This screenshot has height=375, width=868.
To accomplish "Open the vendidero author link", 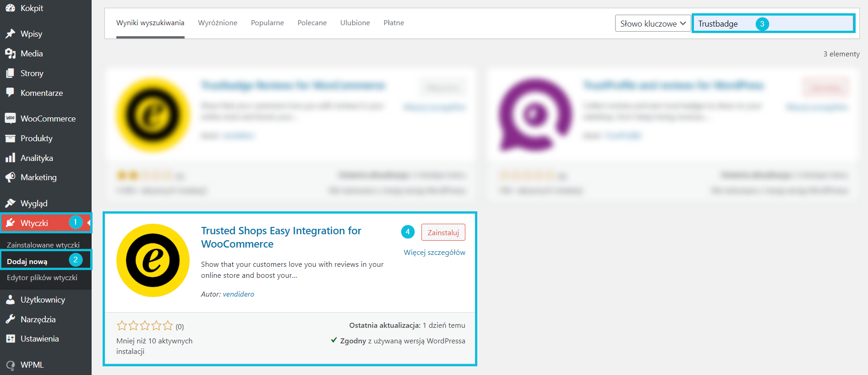I will pos(238,294).
